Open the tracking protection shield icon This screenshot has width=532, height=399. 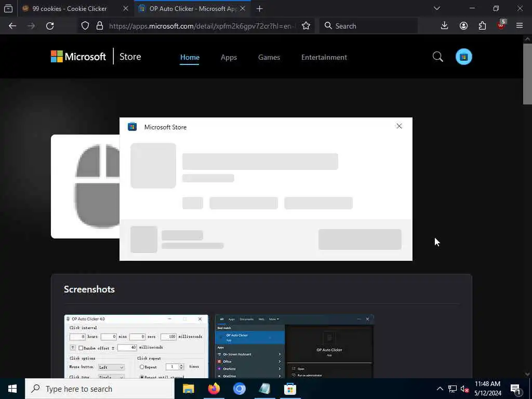point(85,26)
